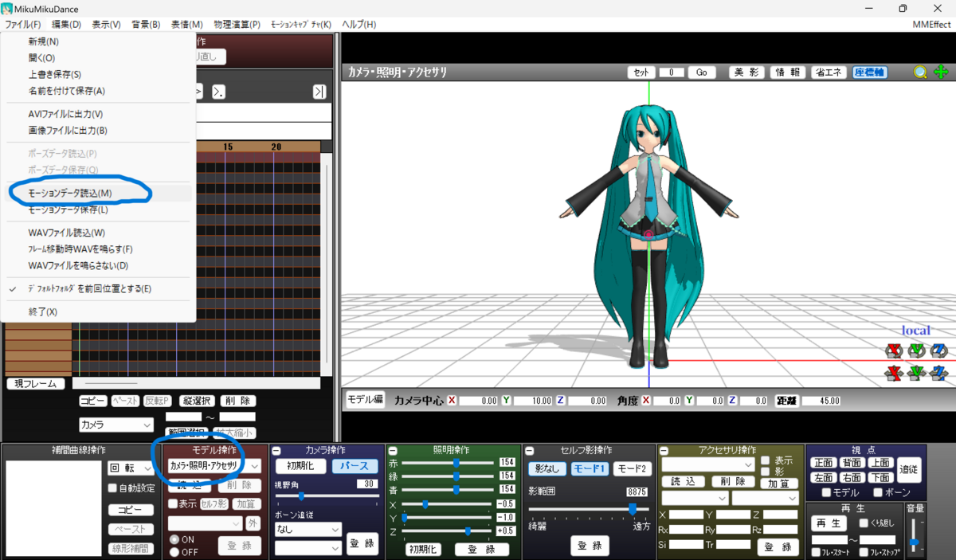Tick the フレ・ストップ checkbox

point(864,552)
